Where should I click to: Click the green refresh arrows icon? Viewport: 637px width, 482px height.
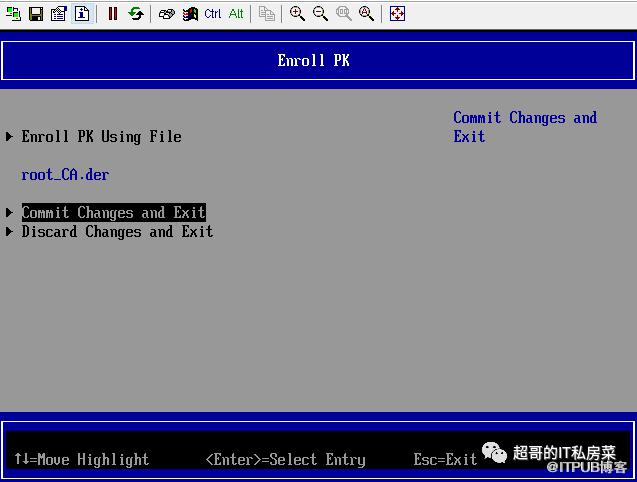click(x=136, y=14)
